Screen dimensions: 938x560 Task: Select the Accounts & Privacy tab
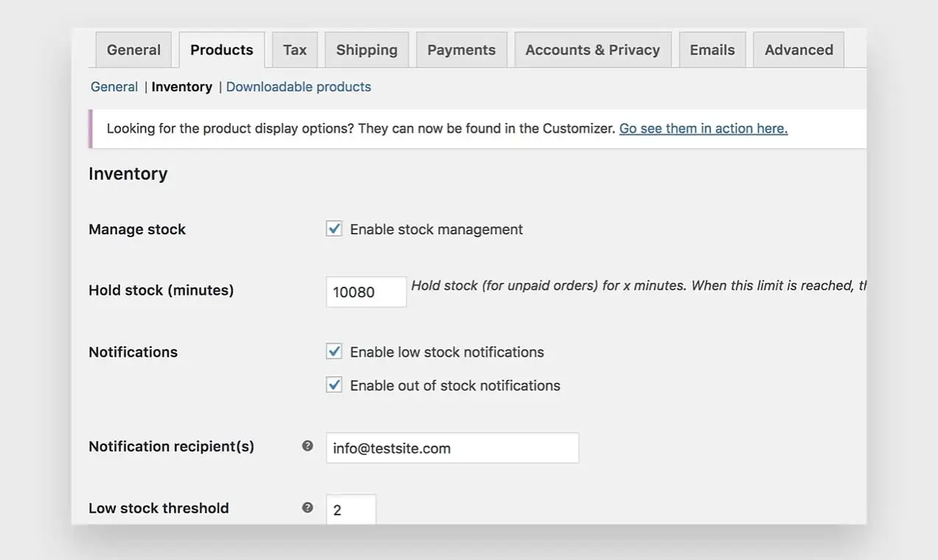592,50
